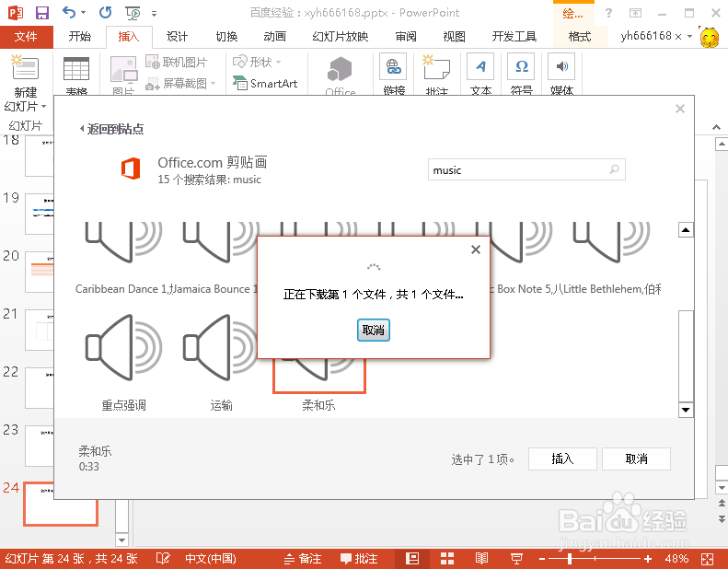
Task: Click the search magnifier icon
Action: (x=614, y=169)
